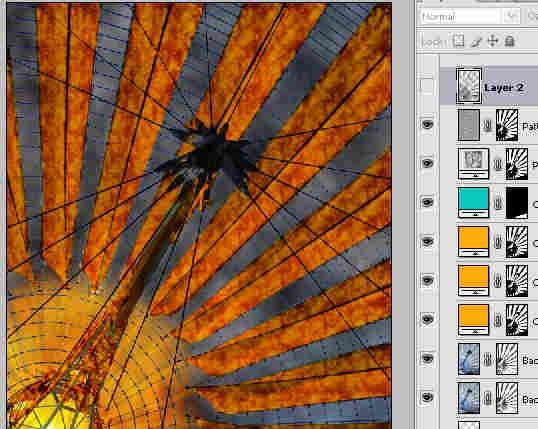Hide the gray Pattern layer eye icon
Screen dimensions: 538x429
point(427,124)
